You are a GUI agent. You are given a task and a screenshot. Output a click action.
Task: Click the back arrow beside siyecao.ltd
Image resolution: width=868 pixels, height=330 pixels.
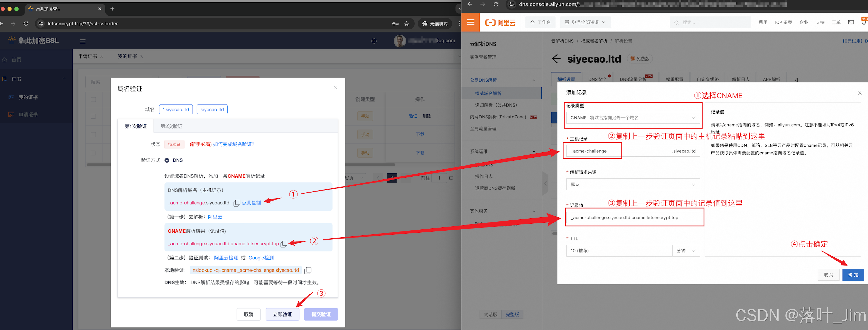[x=556, y=59]
